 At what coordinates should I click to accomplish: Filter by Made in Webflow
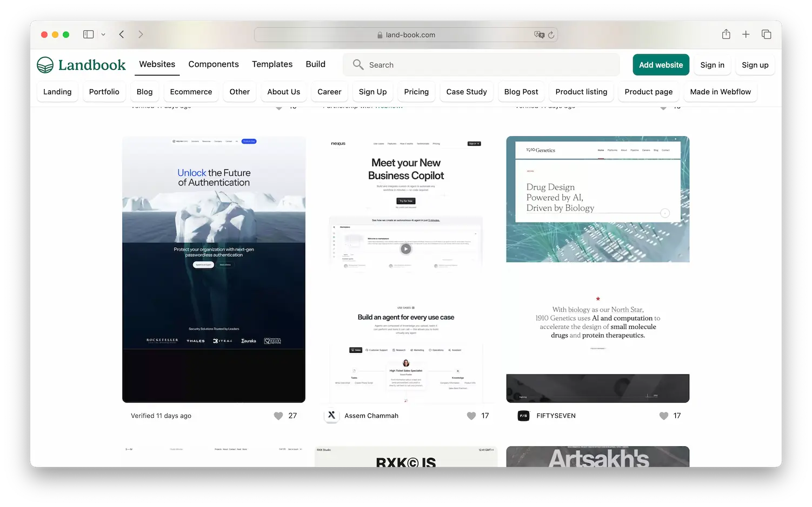coord(720,92)
